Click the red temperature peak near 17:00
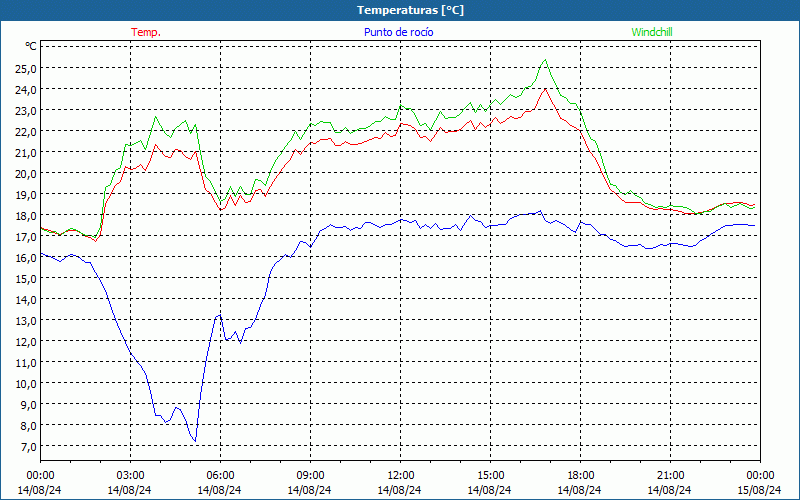This screenshot has width=800, height=500. 545,89
